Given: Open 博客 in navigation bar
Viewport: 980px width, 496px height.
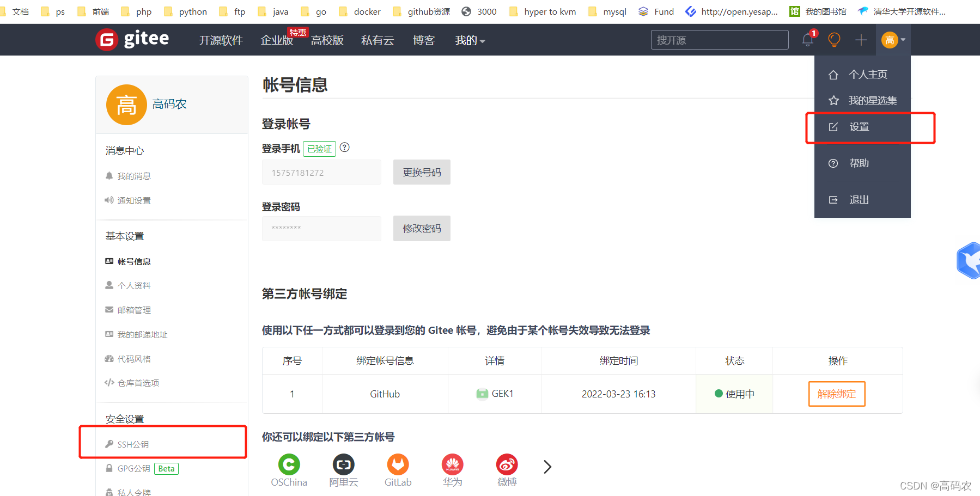Looking at the screenshot, I should [x=424, y=40].
